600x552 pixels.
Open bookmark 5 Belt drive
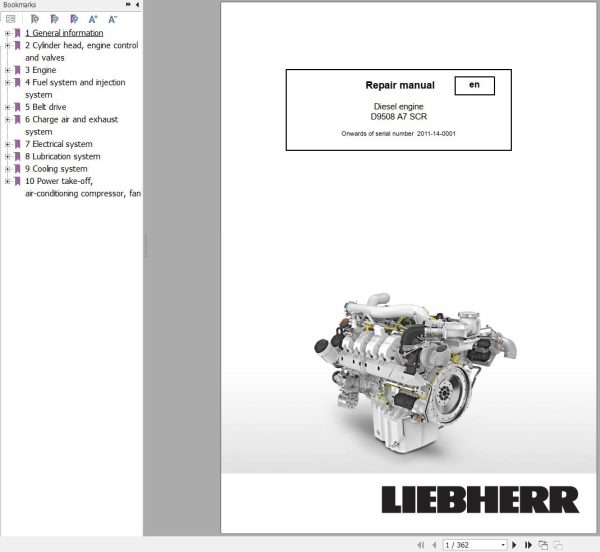46,107
